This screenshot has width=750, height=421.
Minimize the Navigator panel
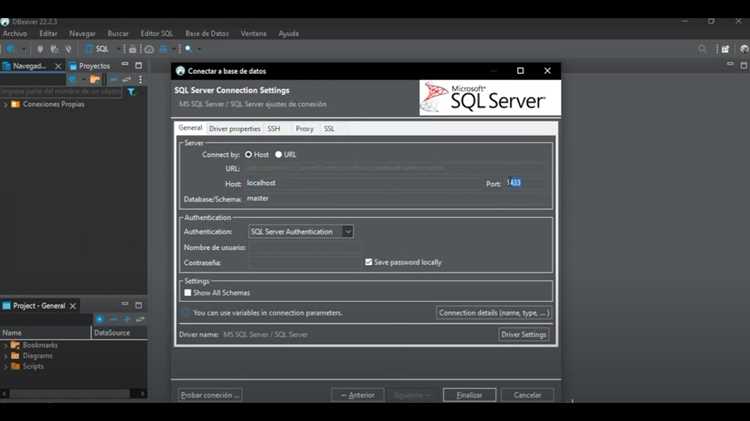click(125, 65)
